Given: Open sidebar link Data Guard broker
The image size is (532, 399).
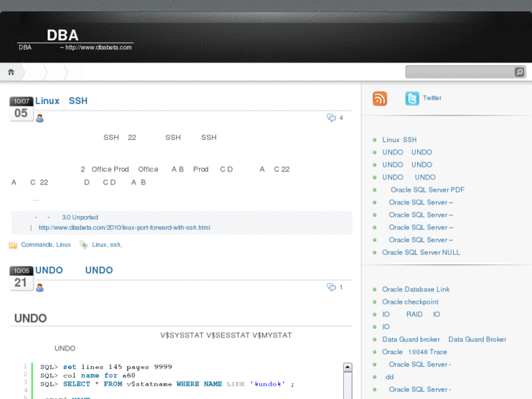Looking at the screenshot, I should click(444, 339).
